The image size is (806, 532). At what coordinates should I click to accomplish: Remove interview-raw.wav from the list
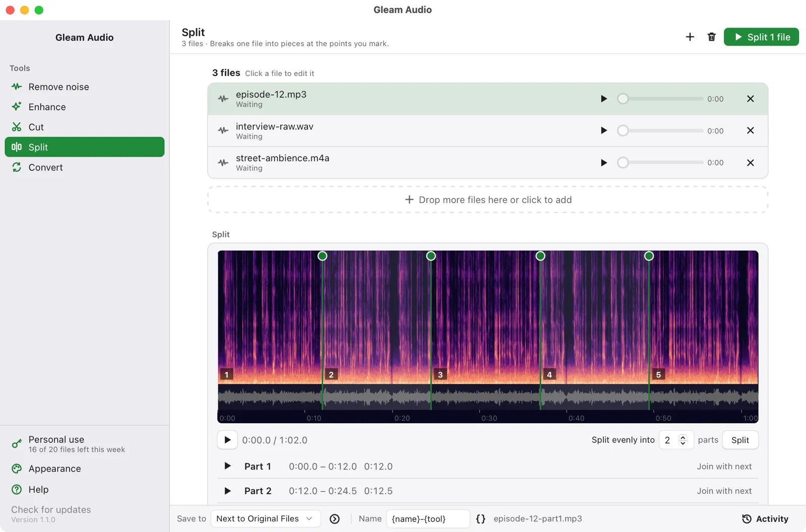pyautogui.click(x=750, y=130)
